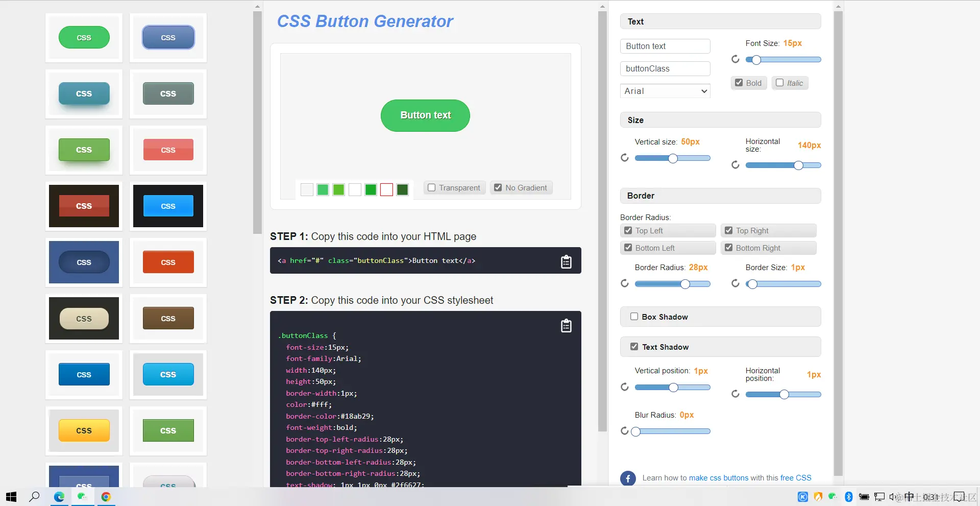The width and height of the screenshot is (980, 506).
Task: Click the Vertical size slider handle
Action: (x=673, y=158)
